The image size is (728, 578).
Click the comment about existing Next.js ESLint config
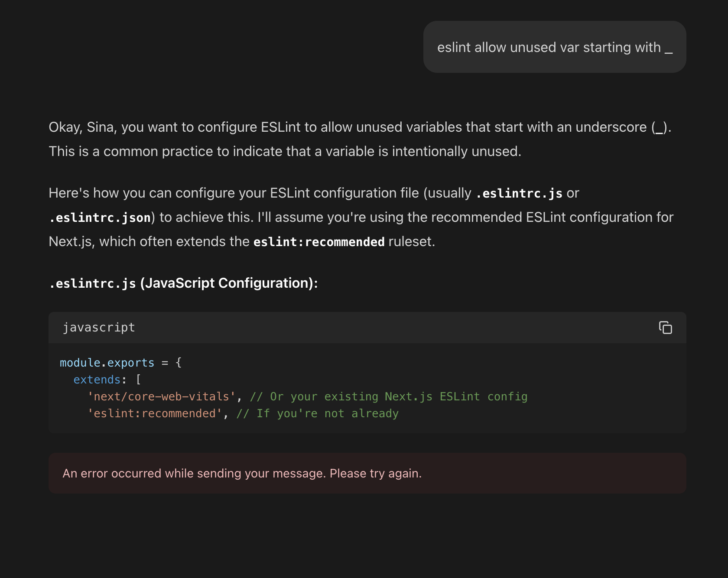(388, 396)
